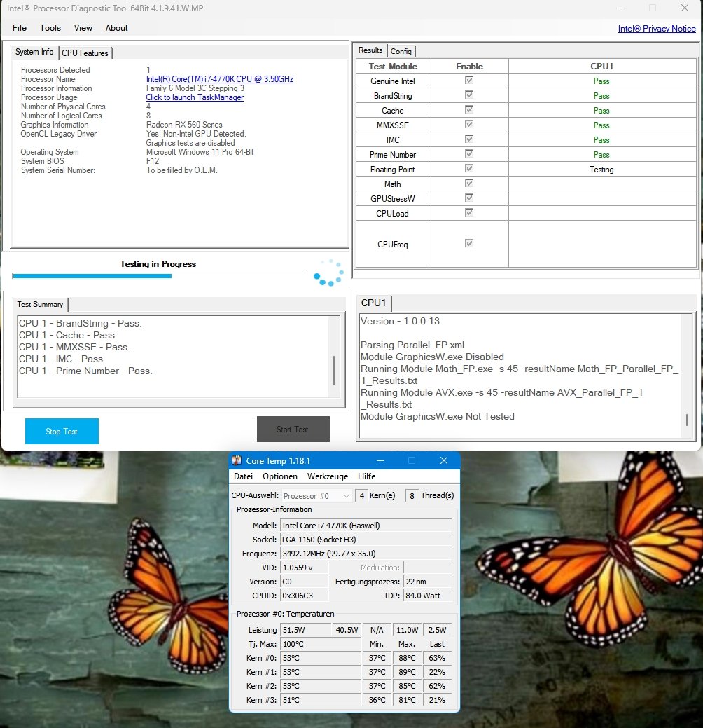This screenshot has height=728, width=703.
Task: Click the TDP 84.0 Watt field
Action: point(427,595)
